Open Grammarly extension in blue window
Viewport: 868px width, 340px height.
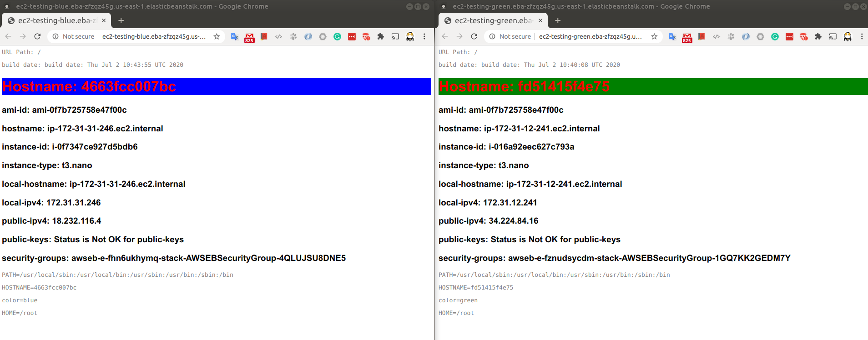click(x=337, y=36)
